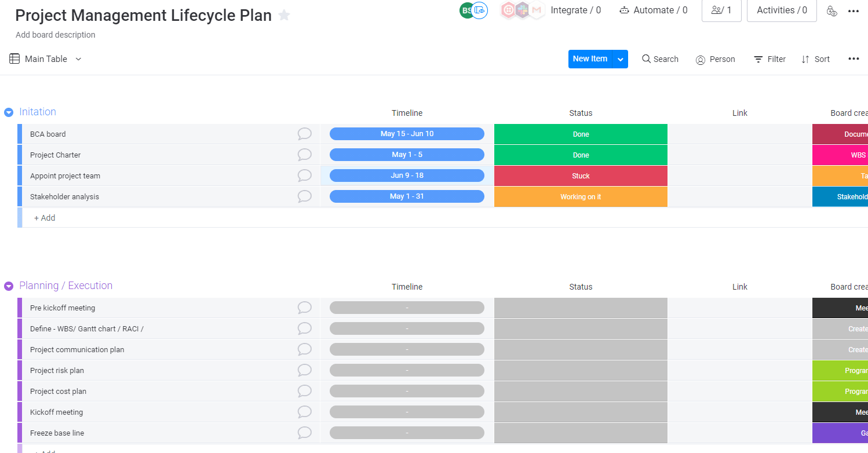Click the Link column header in Initation group
This screenshot has width=868, height=453.
coord(740,113)
